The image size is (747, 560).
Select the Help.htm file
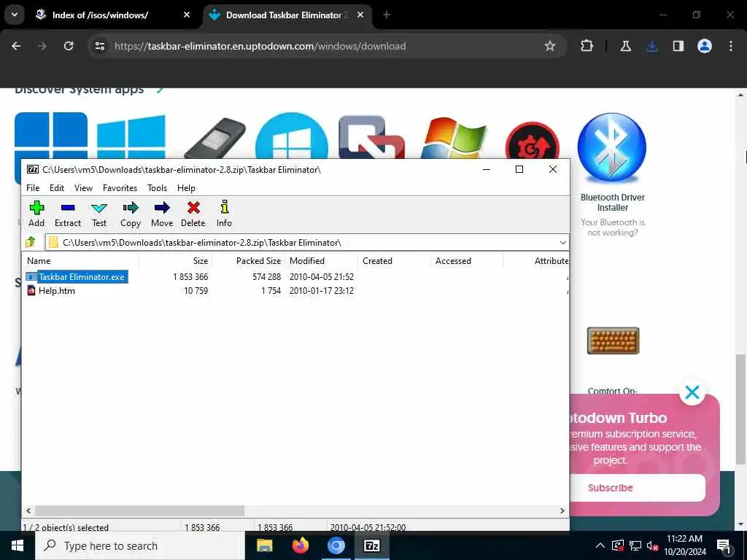pyautogui.click(x=57, y=290)
